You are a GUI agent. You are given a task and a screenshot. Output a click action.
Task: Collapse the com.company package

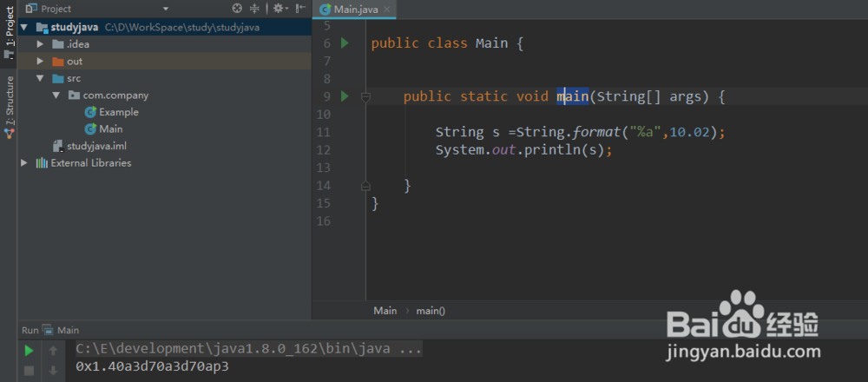click(56, 95)
